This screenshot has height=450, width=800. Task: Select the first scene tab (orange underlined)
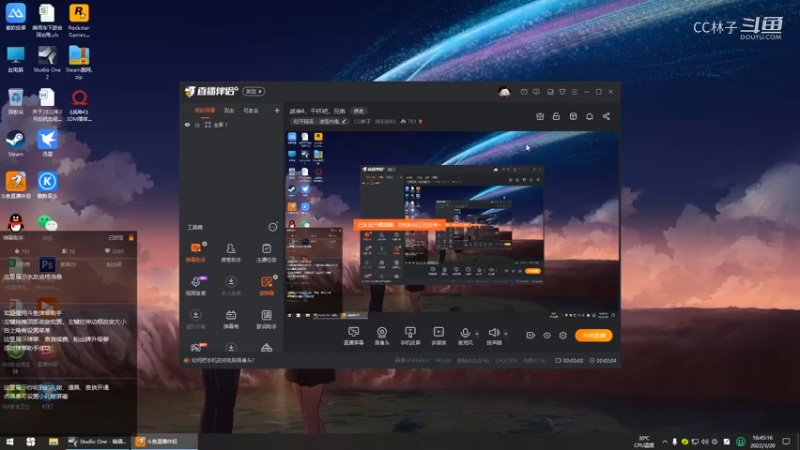click(x=205, y=111)
